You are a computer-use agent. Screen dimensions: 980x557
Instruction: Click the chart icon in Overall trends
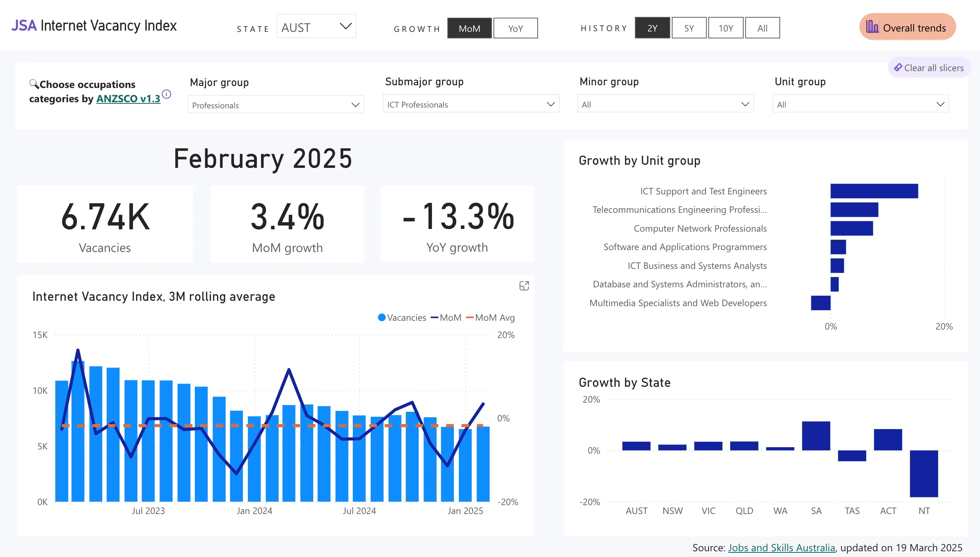(x=872, y=27)
